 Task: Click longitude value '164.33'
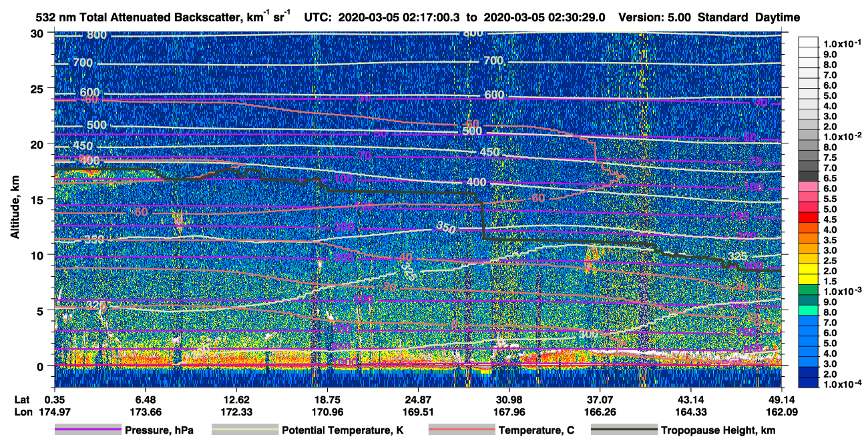(x=691, y=412)
